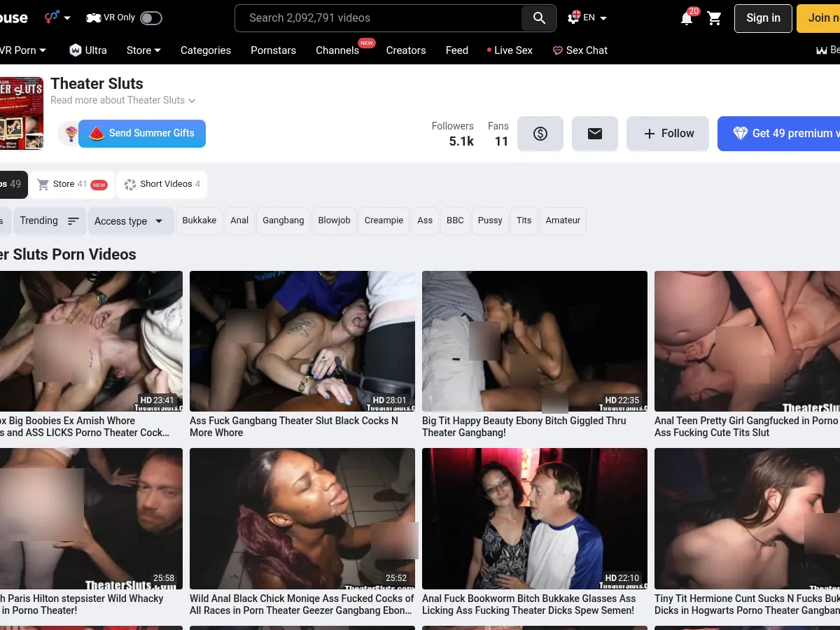Click the gift bouquet icon
This screenshot has height=630, width=840.
pyautogui.click(x=71, y=133)
